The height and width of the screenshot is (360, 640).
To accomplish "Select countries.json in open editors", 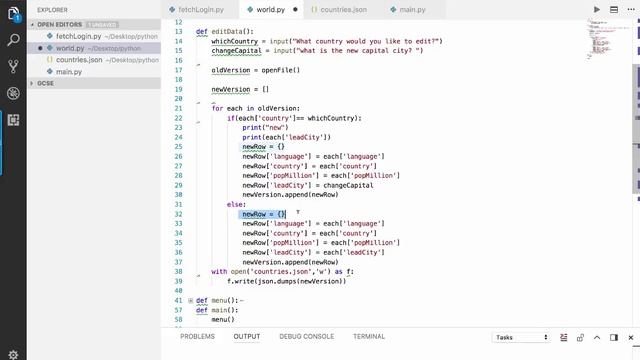I will click(94, 60).
